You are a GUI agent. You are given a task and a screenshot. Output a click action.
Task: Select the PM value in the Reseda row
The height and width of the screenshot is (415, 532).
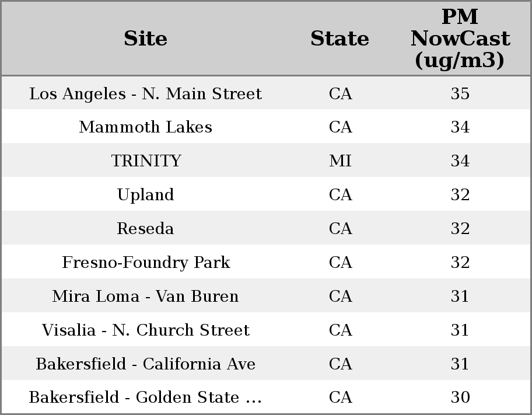pos(460,228)
